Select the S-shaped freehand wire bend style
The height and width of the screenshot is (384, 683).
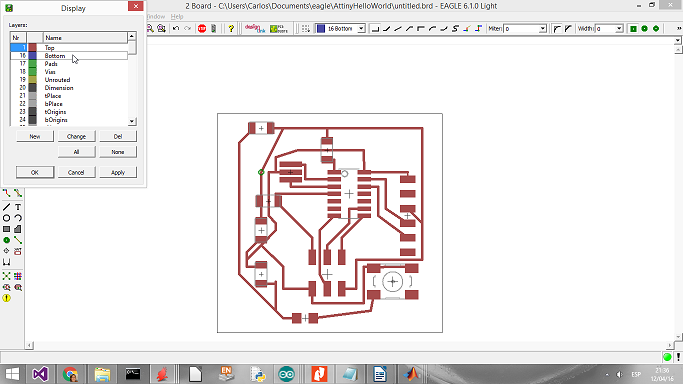[455, 28]
